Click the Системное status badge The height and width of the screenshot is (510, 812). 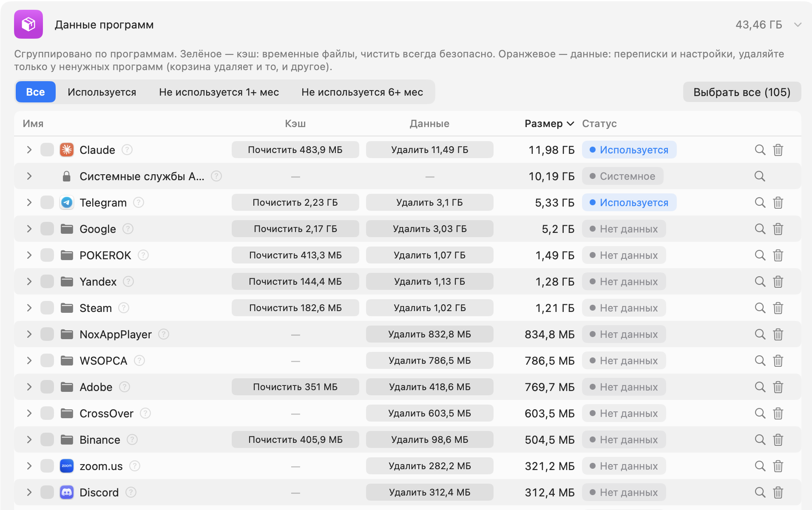(x=623, y=176)
